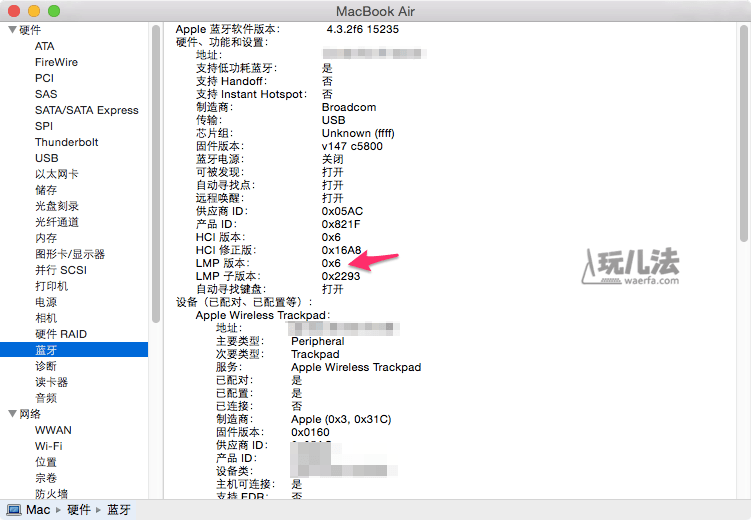Click the chipset value Unknown (ffff)

tap(358, 133)
